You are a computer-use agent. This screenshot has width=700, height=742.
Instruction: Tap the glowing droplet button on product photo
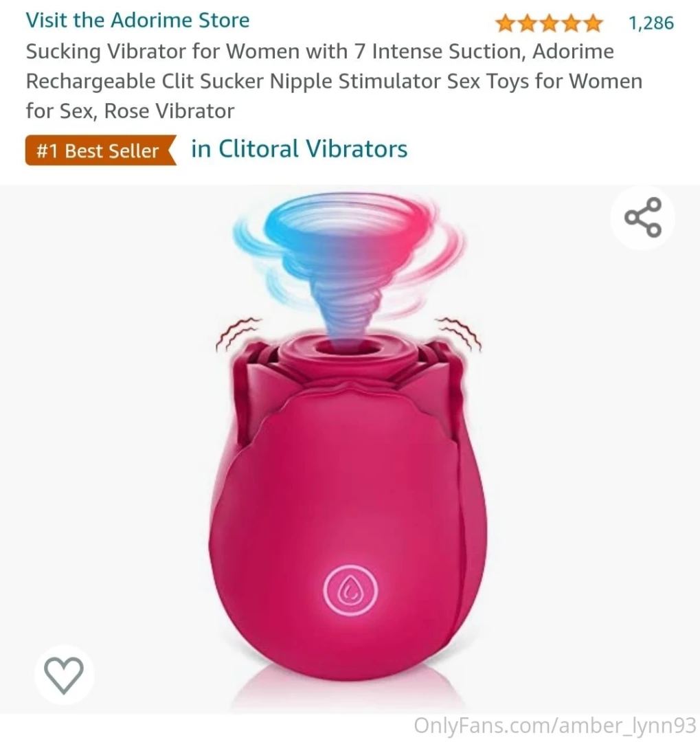(x=351, y=590)
